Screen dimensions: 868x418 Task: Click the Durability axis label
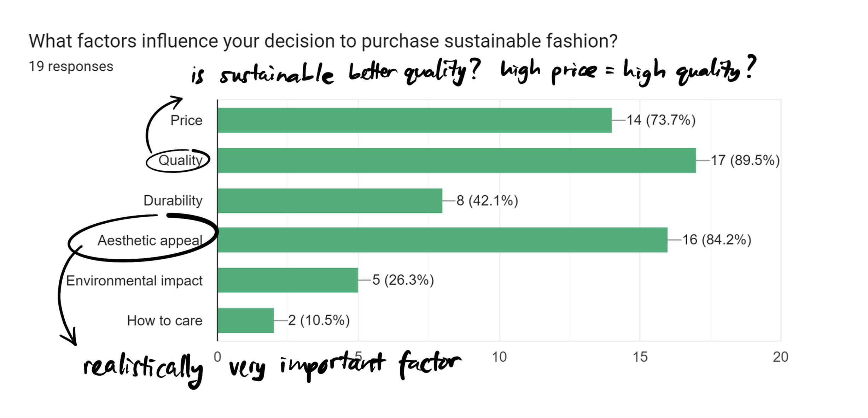[173, 201]
